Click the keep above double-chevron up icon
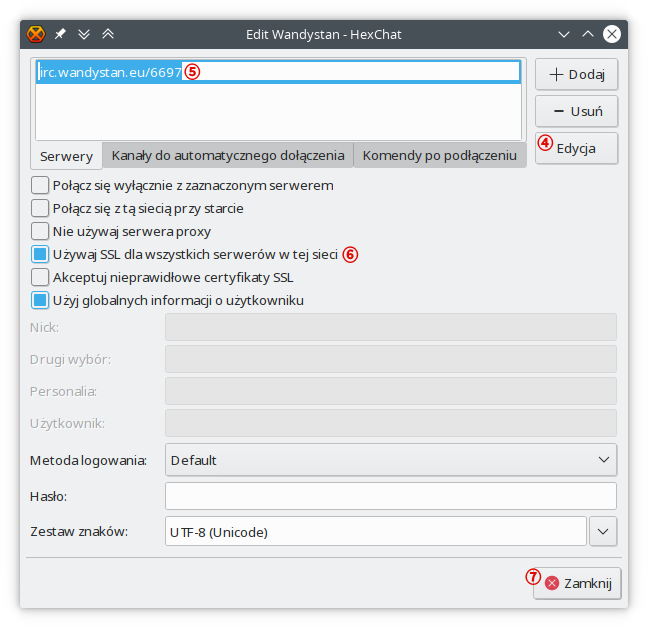Screen dimensions: 648x628 coord(108,34)
